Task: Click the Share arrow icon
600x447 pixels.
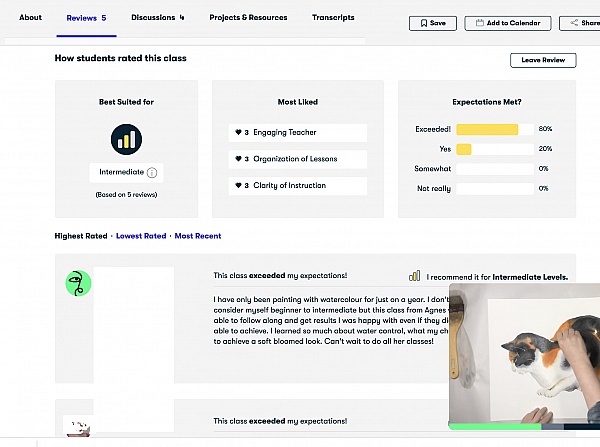Action: pyautogui.click(x=572, y=23)
